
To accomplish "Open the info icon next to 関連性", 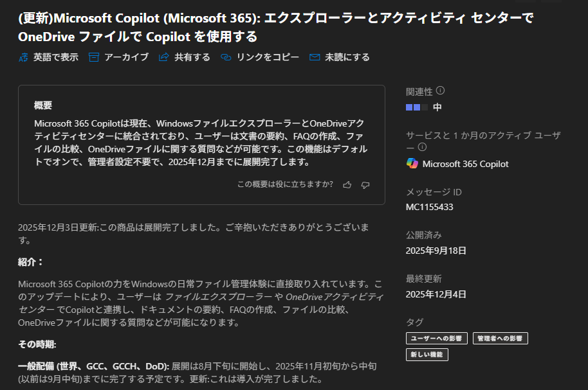I will [x=441, y=91].
